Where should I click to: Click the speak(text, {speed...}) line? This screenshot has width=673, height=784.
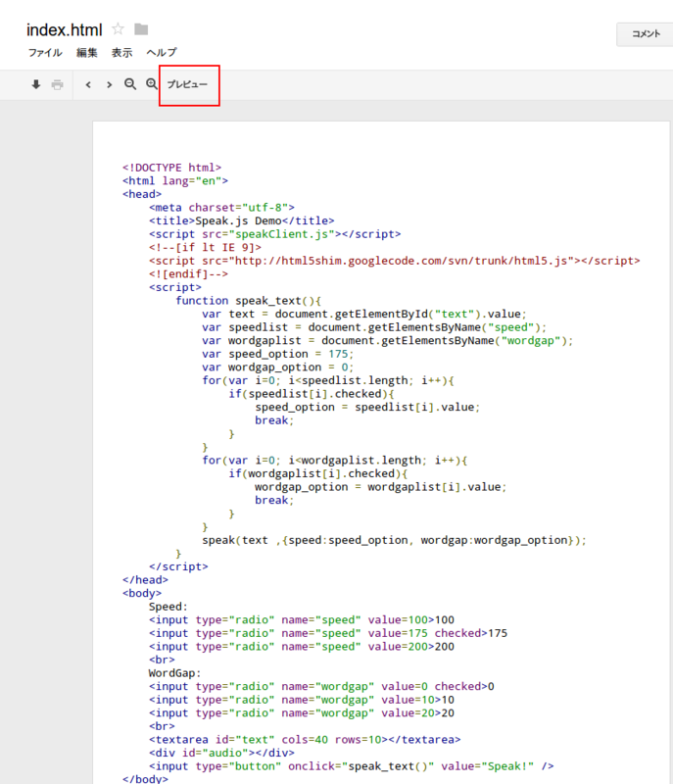(394, 541)
